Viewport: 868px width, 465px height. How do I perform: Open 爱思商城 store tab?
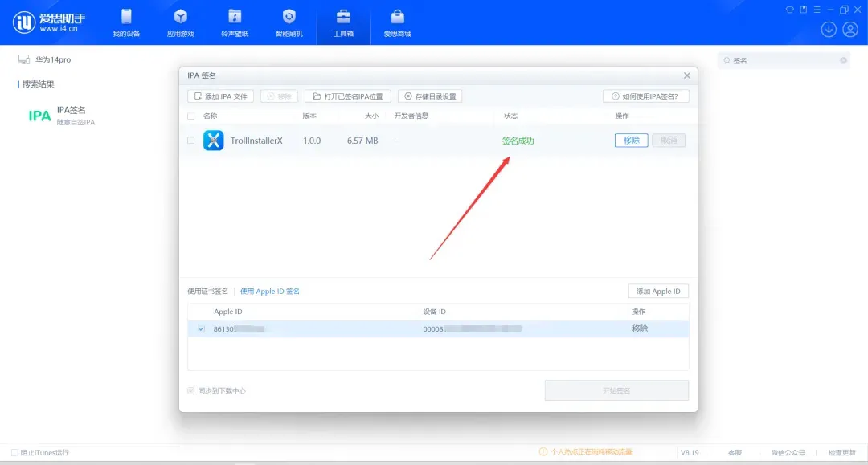coord(397,22)
